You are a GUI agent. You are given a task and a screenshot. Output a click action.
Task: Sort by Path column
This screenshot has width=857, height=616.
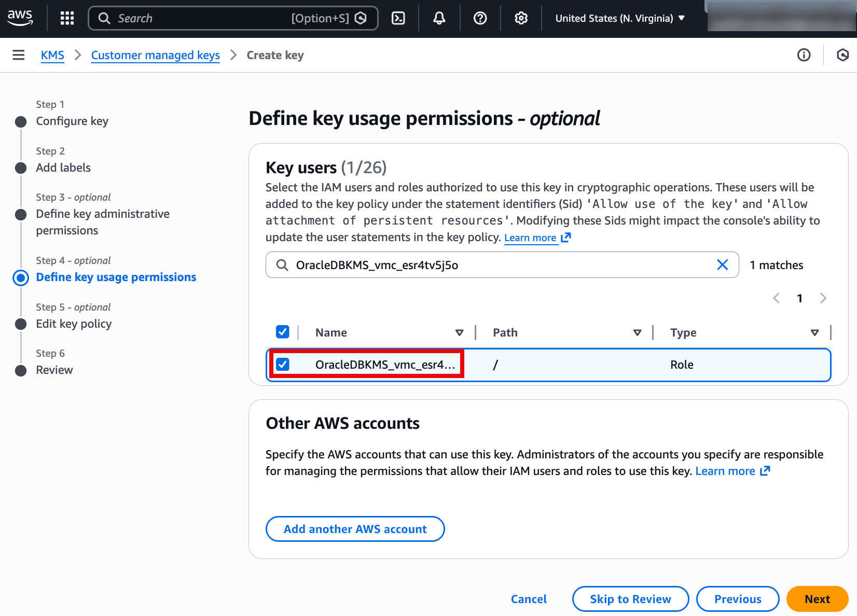pyautogui.click(x=638, y=332)
